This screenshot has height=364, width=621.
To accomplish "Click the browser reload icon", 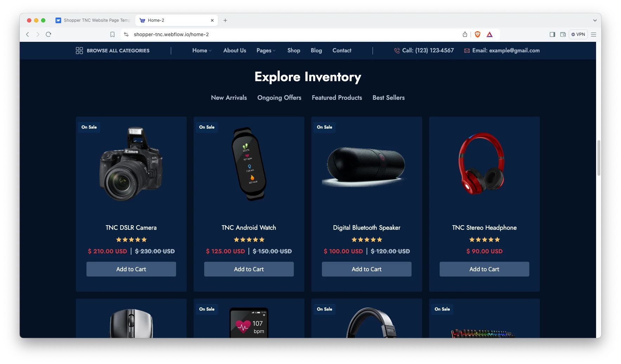I will click(x=48, y=34).
